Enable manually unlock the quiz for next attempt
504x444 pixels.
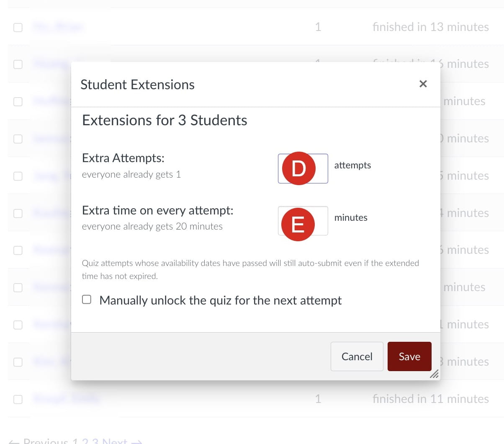pyautogui.click(x=86, y=299)
